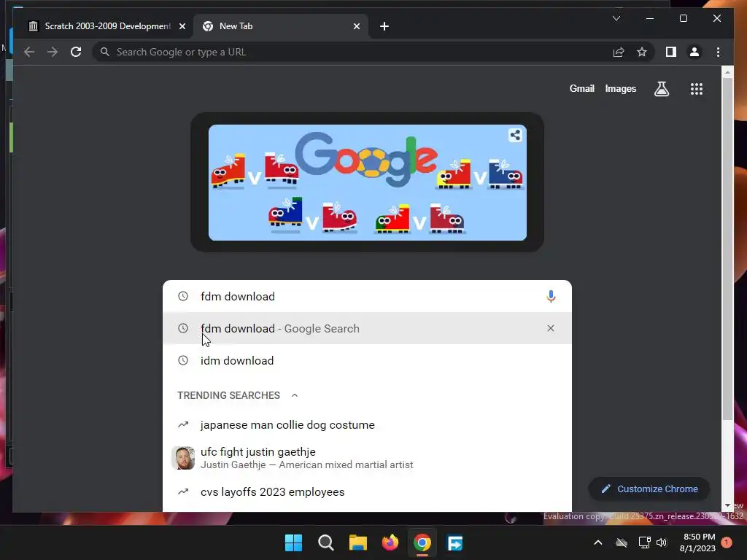Open the Google apps grid

(x=697, y=88)
